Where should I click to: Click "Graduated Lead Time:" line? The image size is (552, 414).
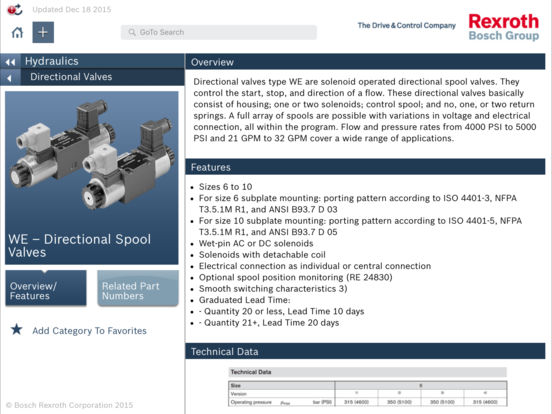(244, 300)
